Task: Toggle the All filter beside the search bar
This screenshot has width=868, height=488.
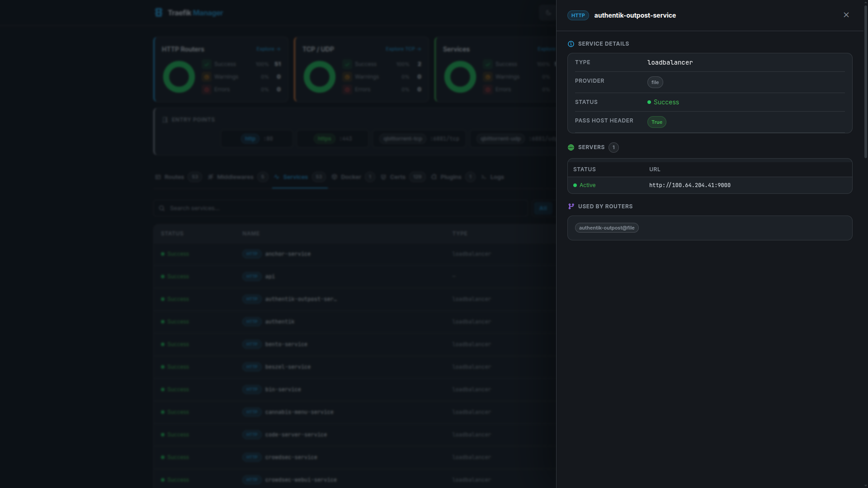Action: (542, 208)
